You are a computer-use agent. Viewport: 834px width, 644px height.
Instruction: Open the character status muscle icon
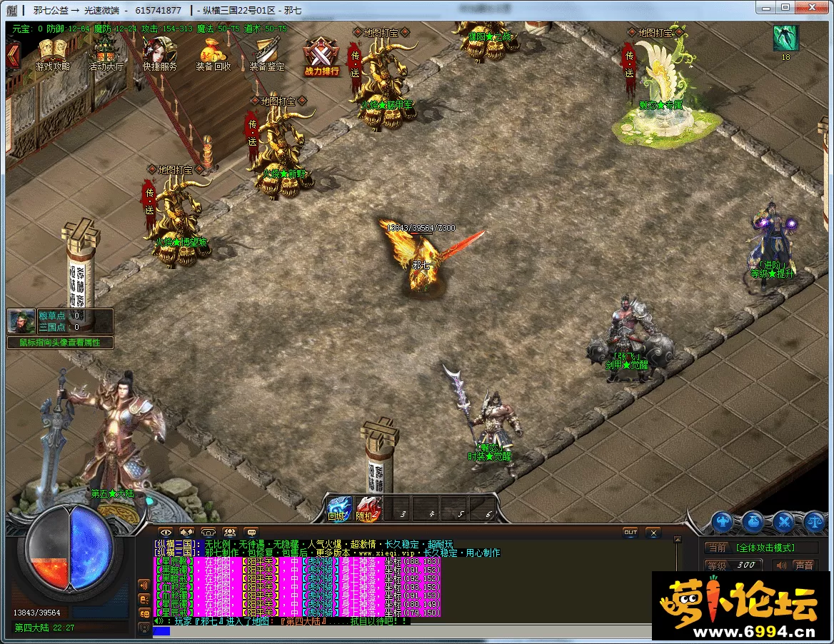tap(723, 522)
